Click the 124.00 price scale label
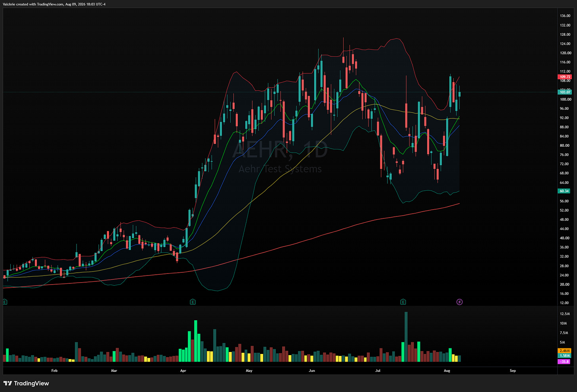The height and width of the screenshot is (392, 577). 565,44
